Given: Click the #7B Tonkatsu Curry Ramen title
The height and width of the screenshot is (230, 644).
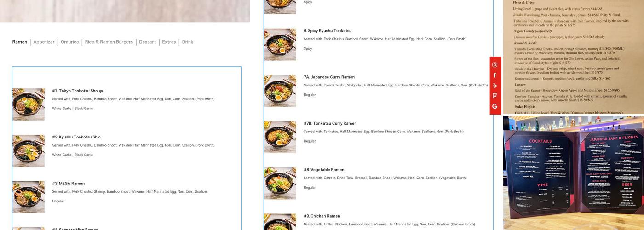Looking at the screenshot, I should (330, 123).
